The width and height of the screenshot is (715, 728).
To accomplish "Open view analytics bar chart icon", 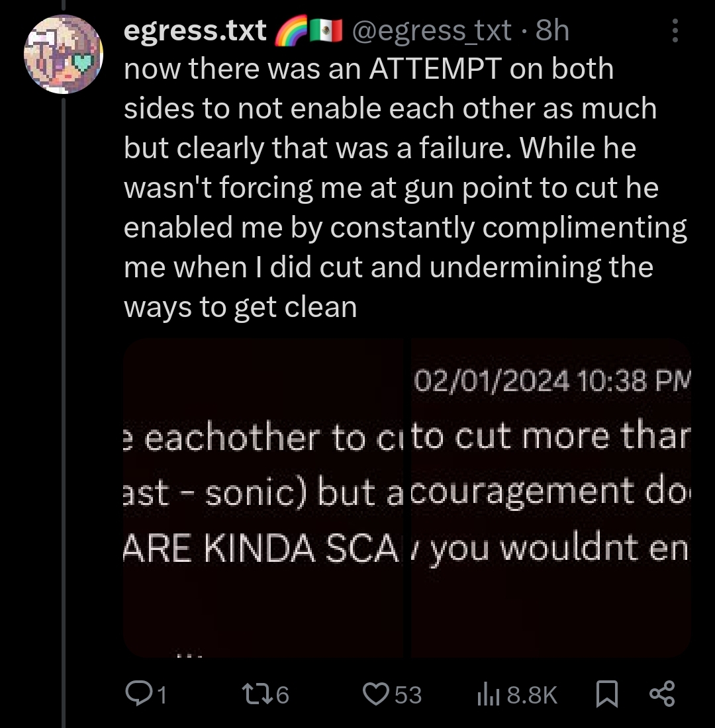I will coord(487,694).
